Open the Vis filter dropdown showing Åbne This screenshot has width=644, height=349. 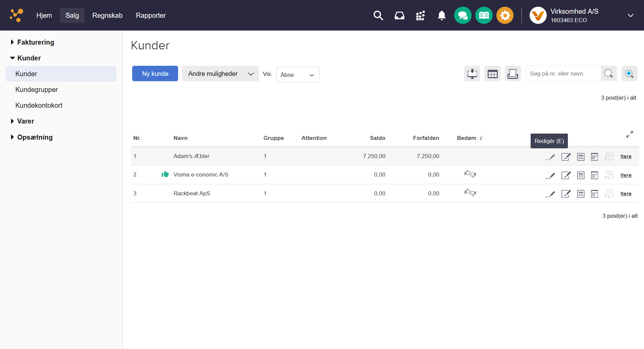(x=298, y=74)
